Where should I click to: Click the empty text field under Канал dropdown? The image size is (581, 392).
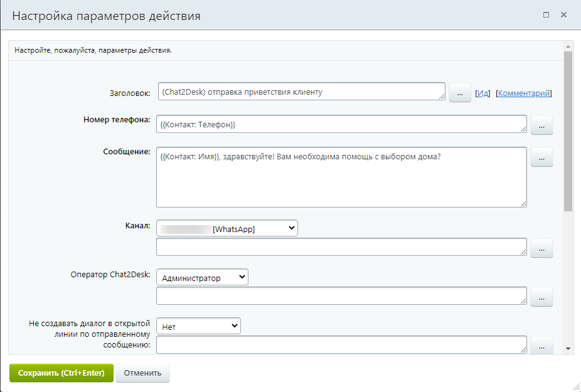tap(341, 247)
